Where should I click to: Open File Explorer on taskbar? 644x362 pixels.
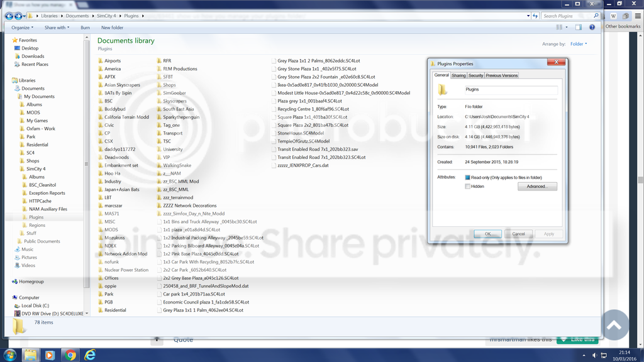30,355
